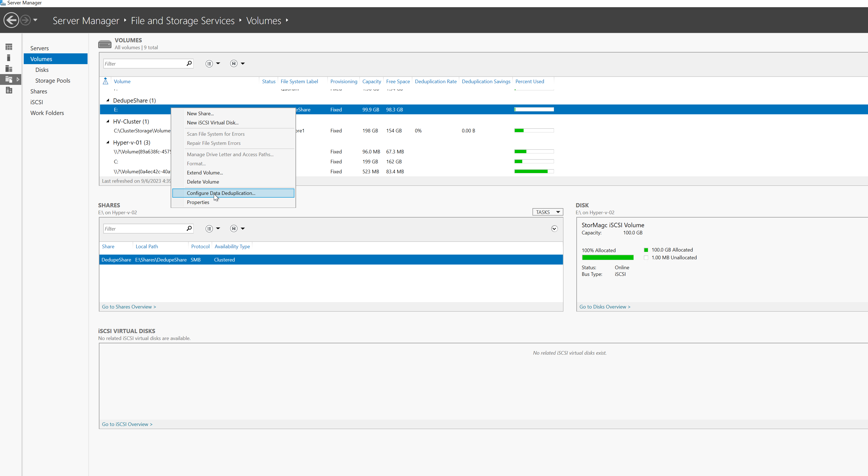Screen dimensions: 868x476
Task: Open the All Servers icon in left rail
Action: pos(9,69)
